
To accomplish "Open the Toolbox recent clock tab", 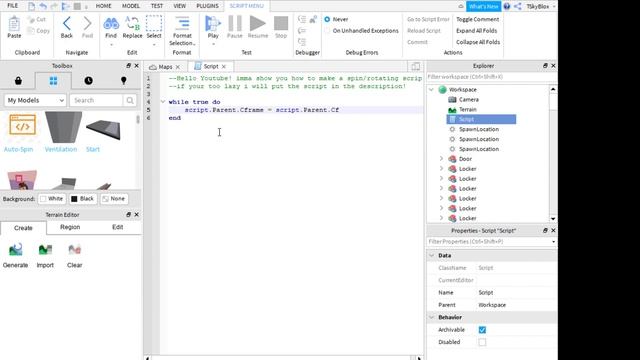I will point(89,81).
